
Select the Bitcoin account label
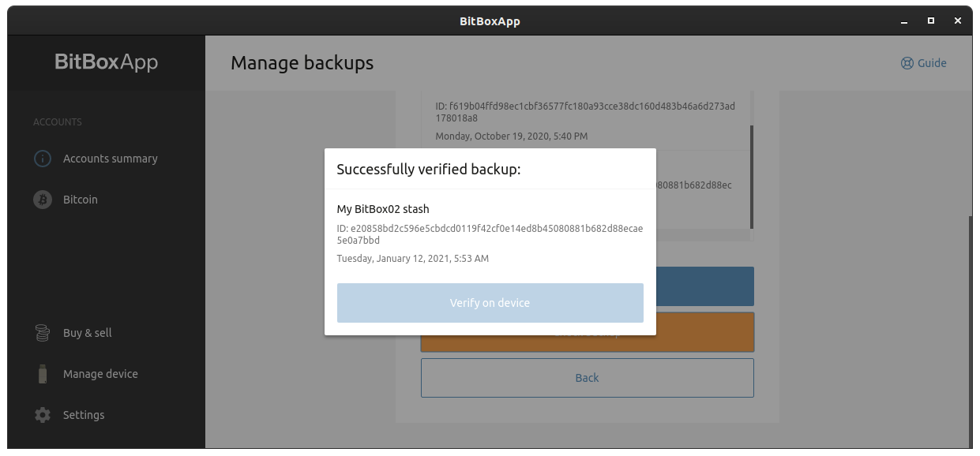81,200
